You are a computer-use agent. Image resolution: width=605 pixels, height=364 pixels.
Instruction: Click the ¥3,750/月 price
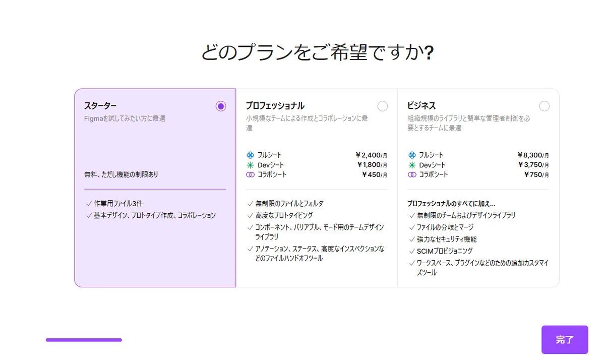(x=533, y=165)
